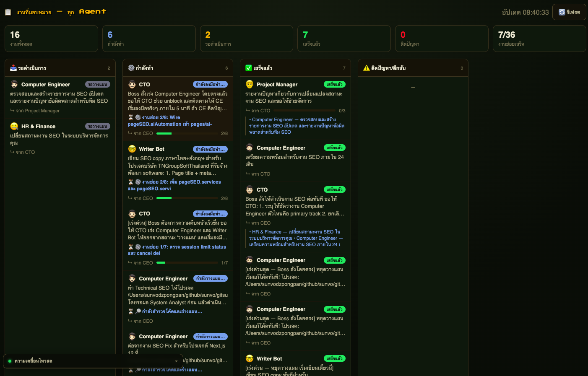This screenshot has width=588, height=376.
Task: Open Writer Bot card 'เขียน SEO copy ภาษาไทย+อังกฤษ'
Action: click(x=178, y=173)
